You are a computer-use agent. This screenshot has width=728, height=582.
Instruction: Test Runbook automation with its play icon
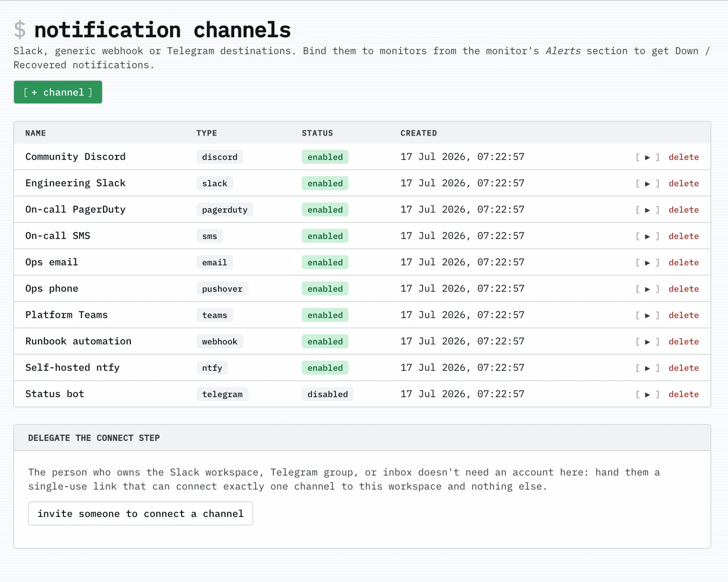tap(647, 342)
